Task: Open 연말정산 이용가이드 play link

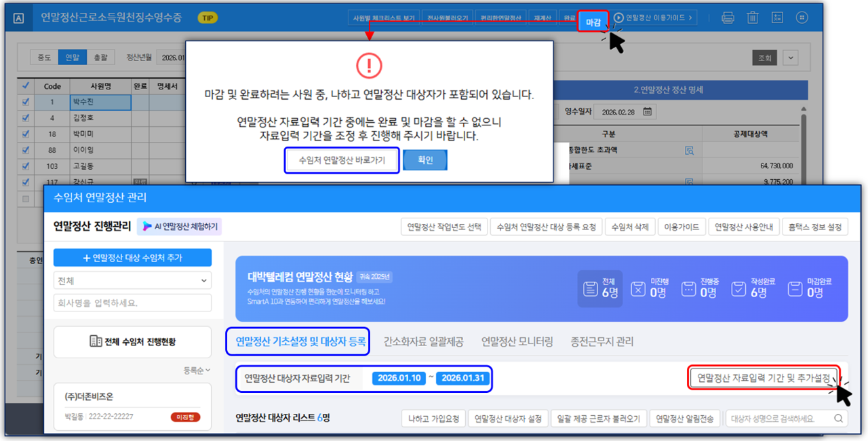Action: pyautogui.click(x=654, y=18)
